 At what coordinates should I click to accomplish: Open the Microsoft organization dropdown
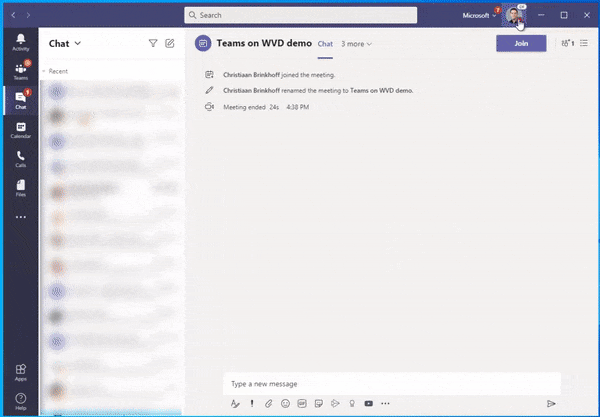pyautogui.click(x=479, y=15)
